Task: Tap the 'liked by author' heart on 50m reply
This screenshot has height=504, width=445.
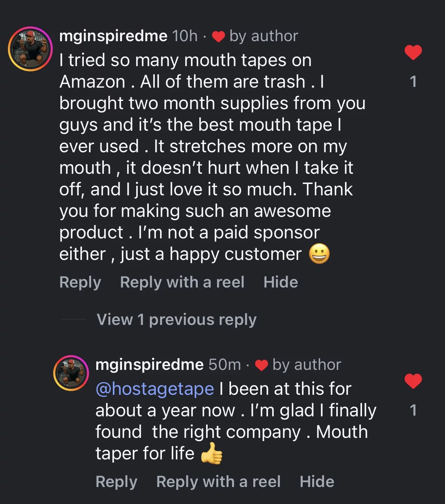Action: pyautogui.click(x=261, y=365)
